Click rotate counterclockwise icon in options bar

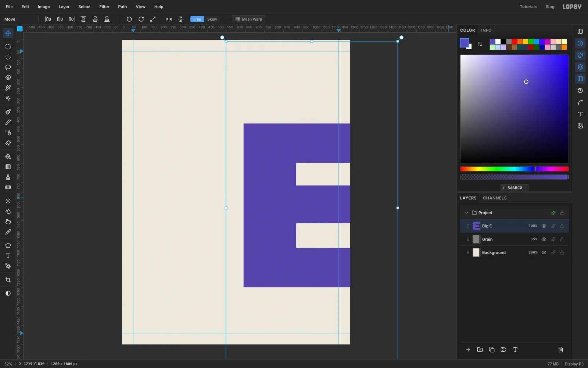tap(129, 19)
